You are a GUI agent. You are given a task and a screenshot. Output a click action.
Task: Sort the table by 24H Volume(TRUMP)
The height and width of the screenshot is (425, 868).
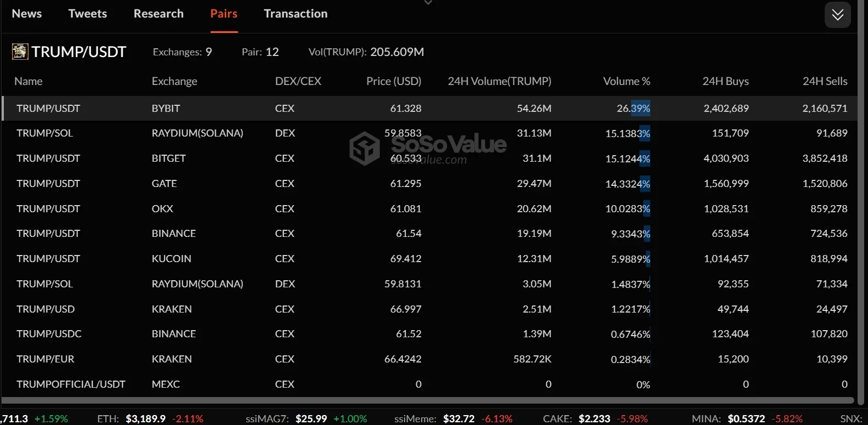point(500,81)
